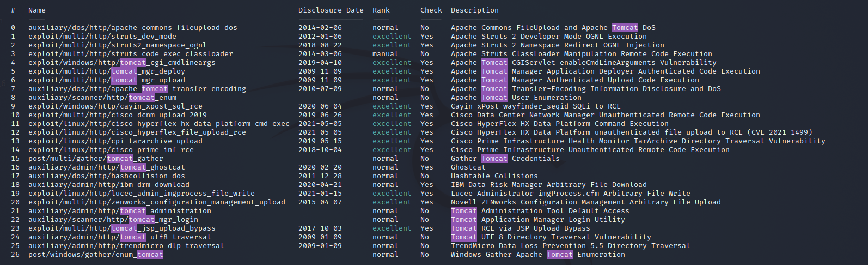
Task: Click the description 'Ghostcat'
Action: pos(468,167)
